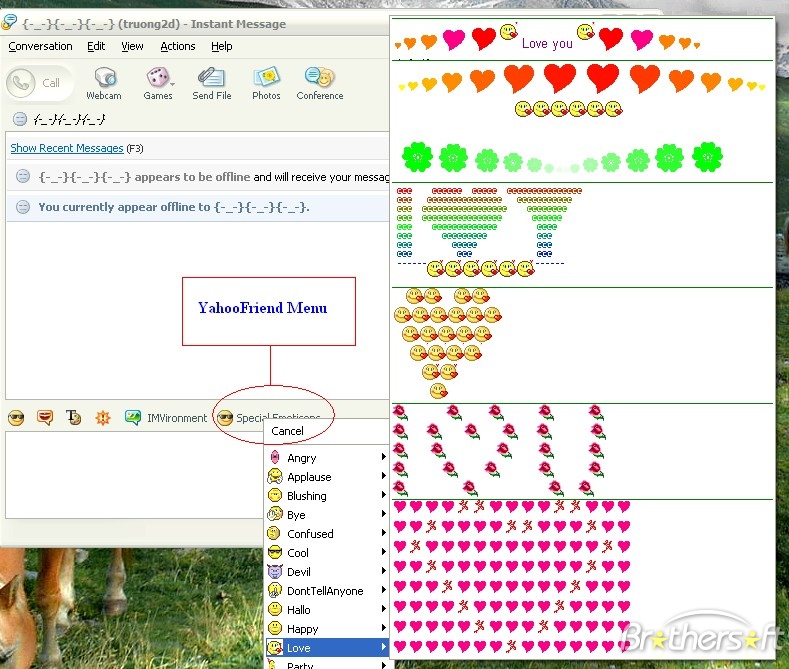Select the DontTellAnyone emoticon category

point(327,591)
